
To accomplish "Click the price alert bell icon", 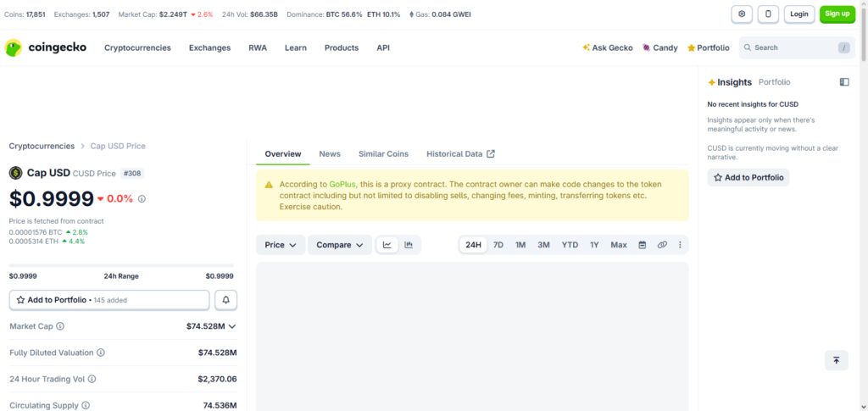I will [225, 300].
